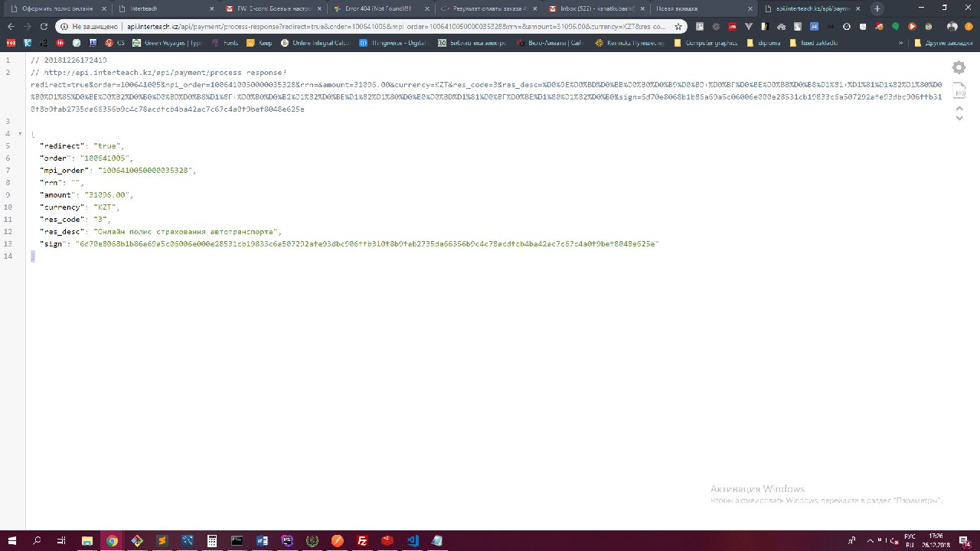This screenshot has width=980, height=551.
Task: Open File Explorer from taskbar
Action: (87, 540)
